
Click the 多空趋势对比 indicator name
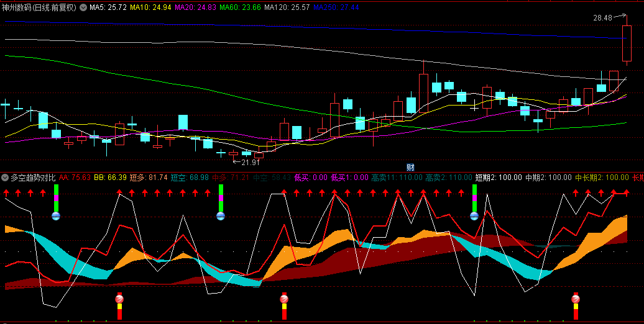pyautogui.click(x=33, y=178)
